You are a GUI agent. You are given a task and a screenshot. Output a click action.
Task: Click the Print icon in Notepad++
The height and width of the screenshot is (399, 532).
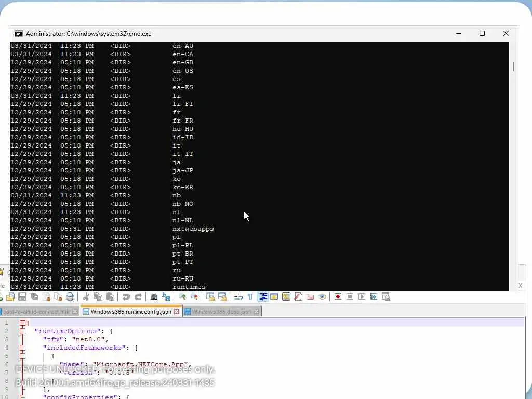(x=70, y=297)
